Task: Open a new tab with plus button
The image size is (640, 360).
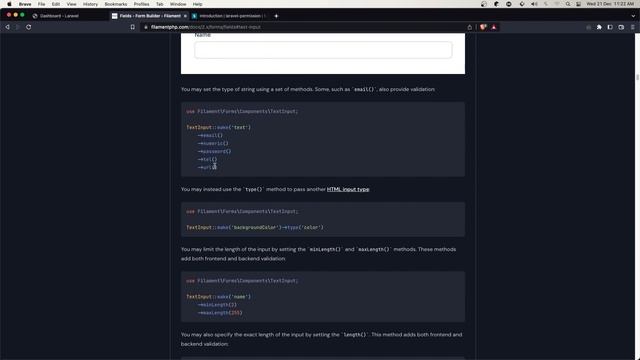Action: pos(276,16)
